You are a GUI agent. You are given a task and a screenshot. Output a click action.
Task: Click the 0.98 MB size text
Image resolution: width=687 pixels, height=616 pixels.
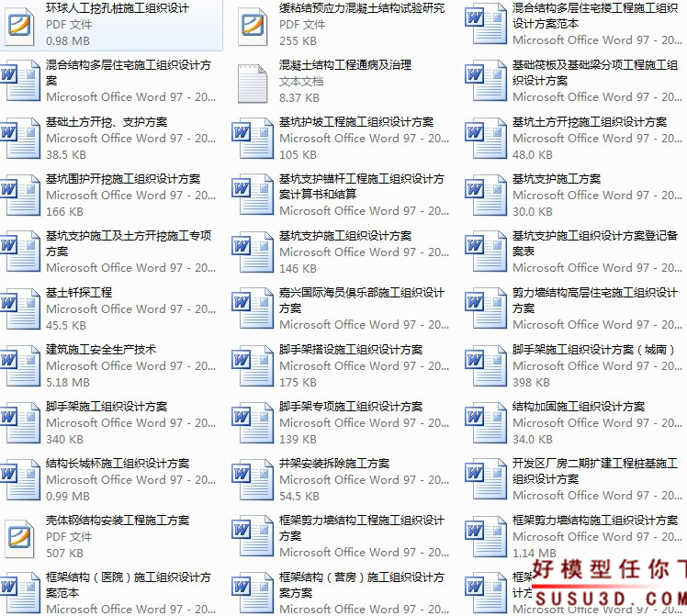point(68,40)
